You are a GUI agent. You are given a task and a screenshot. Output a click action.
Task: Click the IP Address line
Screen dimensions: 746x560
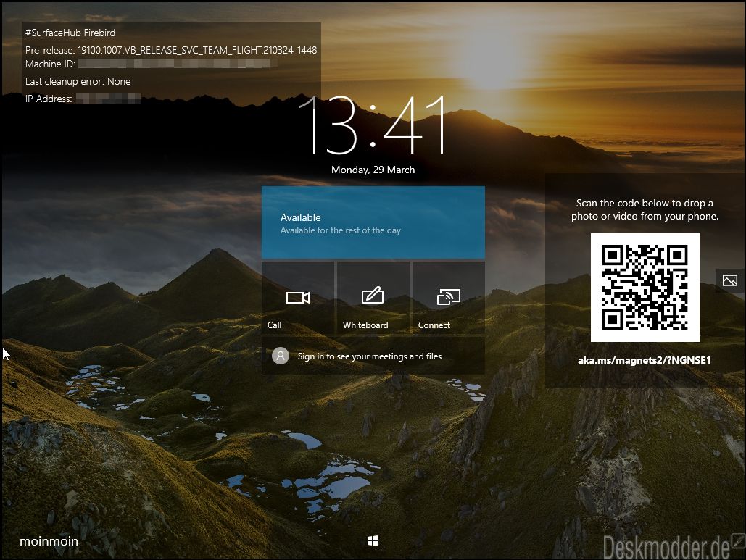[x=83, y=99]
